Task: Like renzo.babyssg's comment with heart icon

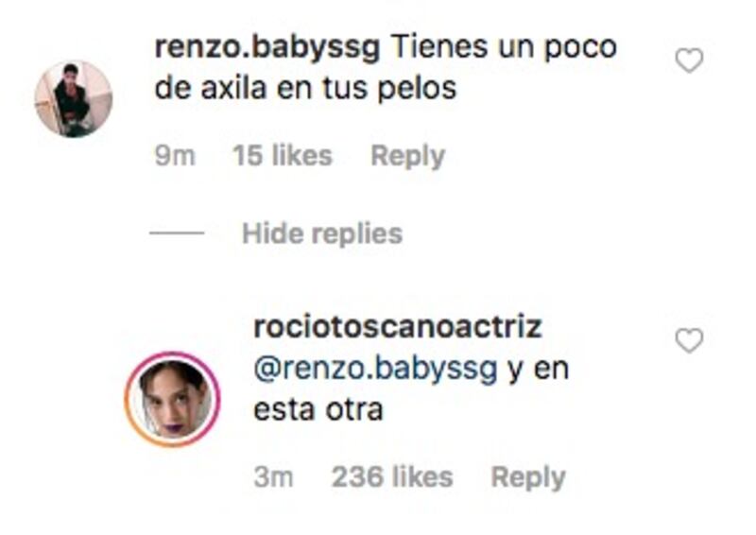Action: (689, 60)
